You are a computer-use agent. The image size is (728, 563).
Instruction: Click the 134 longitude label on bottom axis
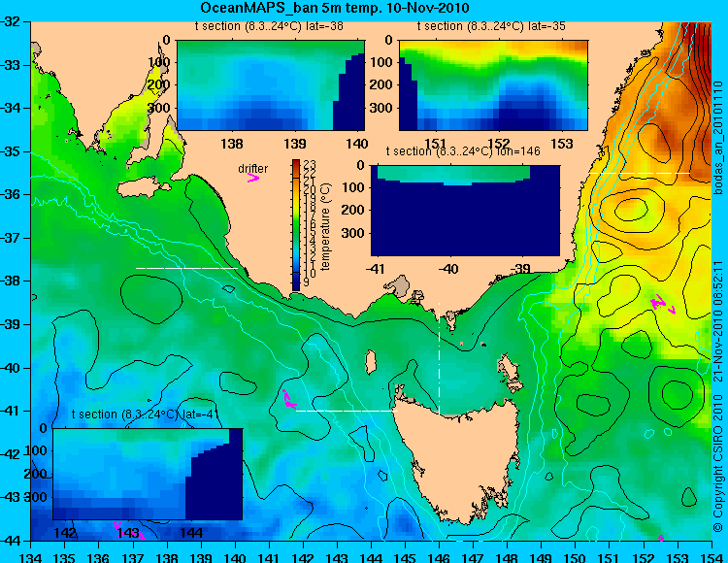(x=31, y=557)
